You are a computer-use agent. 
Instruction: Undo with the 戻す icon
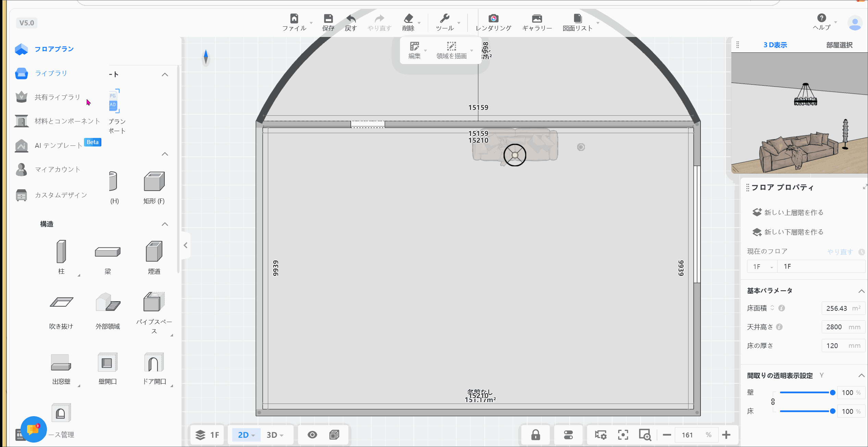[351, 18]
